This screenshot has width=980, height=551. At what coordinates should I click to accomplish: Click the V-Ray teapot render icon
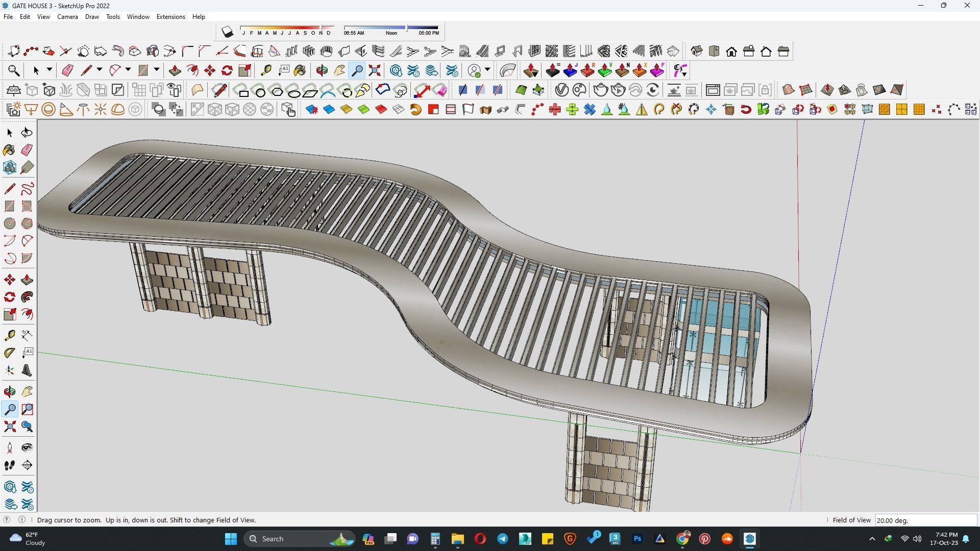coord(600,90)
